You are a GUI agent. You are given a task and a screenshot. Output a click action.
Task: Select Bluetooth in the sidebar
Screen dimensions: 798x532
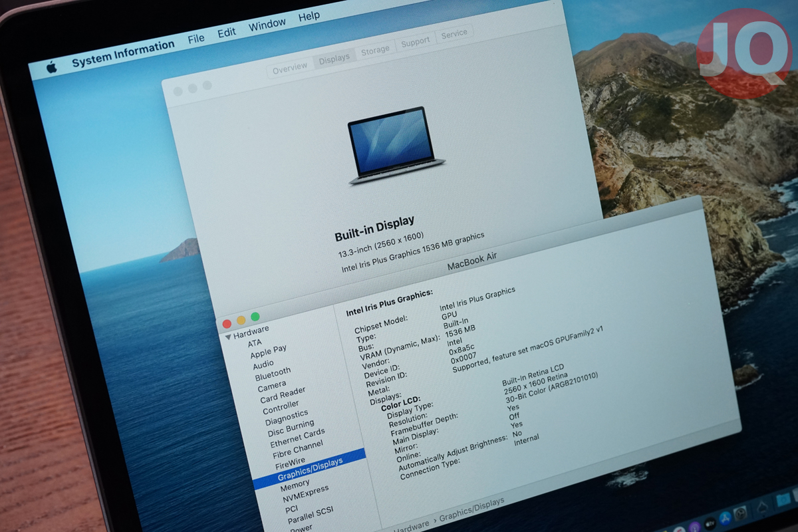click(273, 375)
